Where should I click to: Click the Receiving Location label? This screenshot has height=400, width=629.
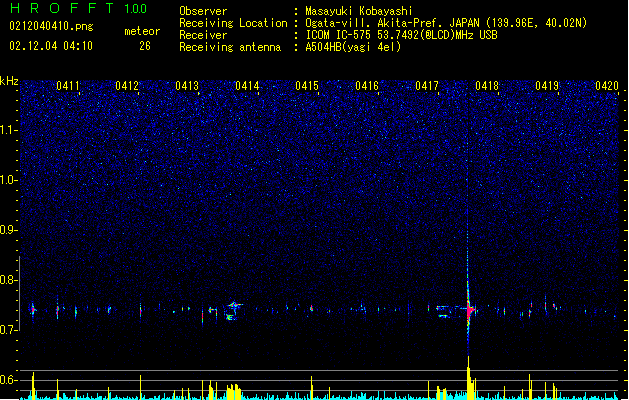[x=233, y=23]
